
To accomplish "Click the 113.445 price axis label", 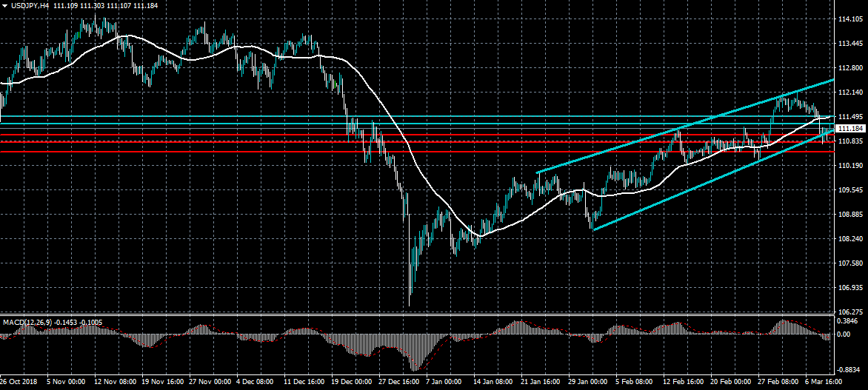I will click(x=849, y=44).
